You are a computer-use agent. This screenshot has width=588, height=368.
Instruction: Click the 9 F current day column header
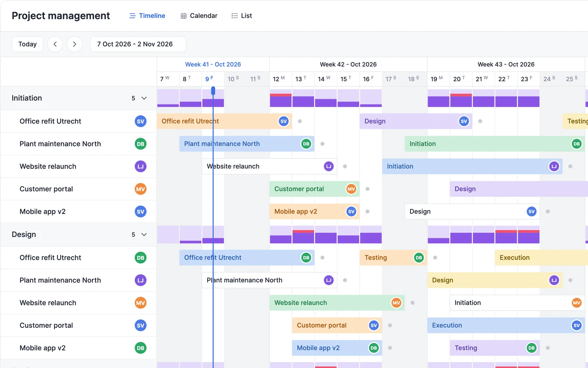tap(213, 79)
